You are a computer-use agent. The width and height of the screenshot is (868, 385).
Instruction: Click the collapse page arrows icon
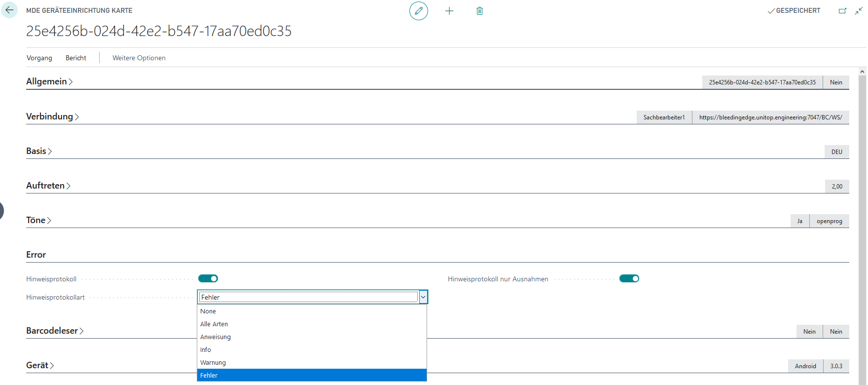pyautogui.click(x=859, y=11)
